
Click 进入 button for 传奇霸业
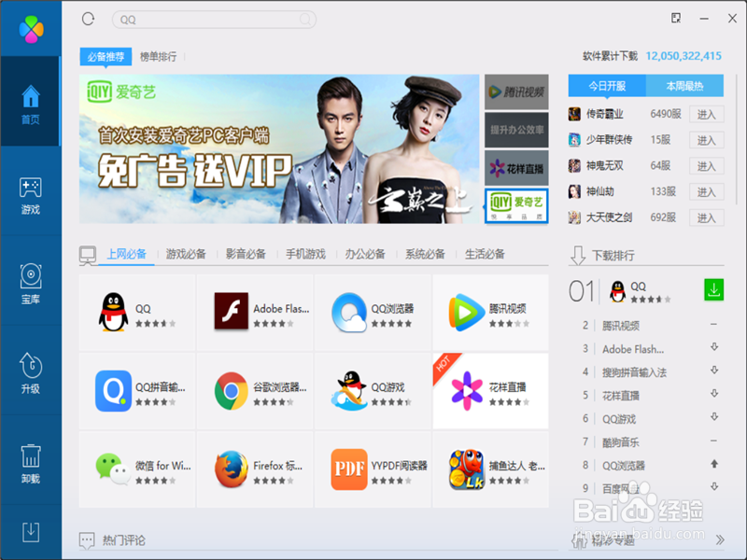point(707,114)
